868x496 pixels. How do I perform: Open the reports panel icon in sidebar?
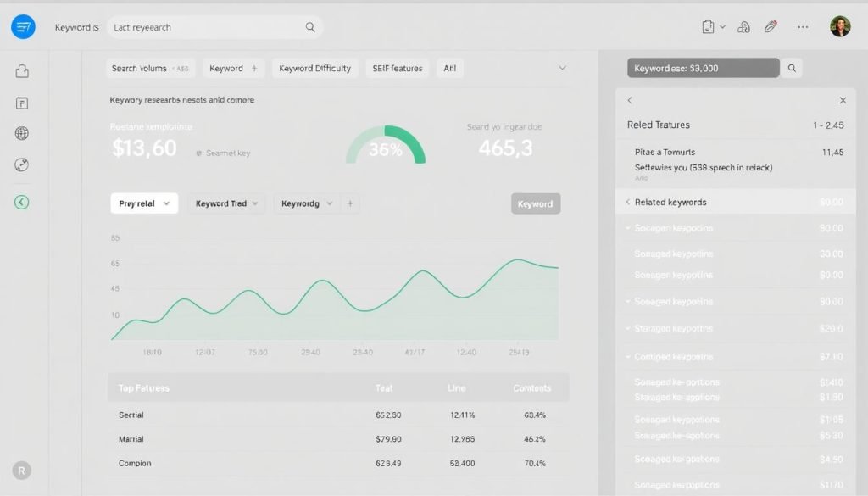21,103
